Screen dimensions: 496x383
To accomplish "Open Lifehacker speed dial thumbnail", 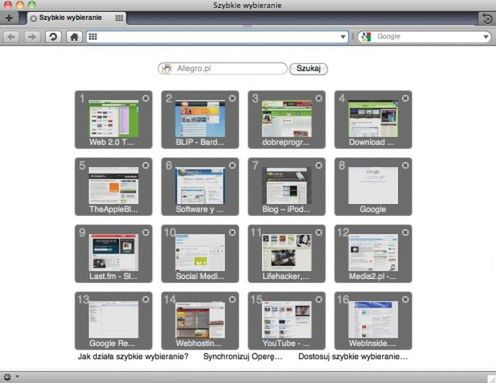I will tap(287, 254).
